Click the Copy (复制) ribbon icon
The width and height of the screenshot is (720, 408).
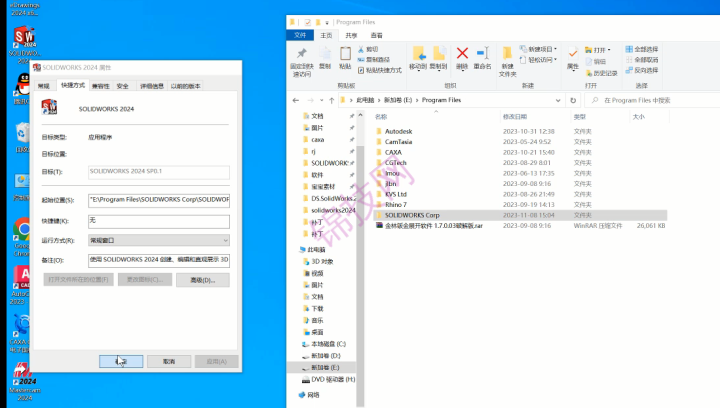pyautogui.click(x=325, y=58)
